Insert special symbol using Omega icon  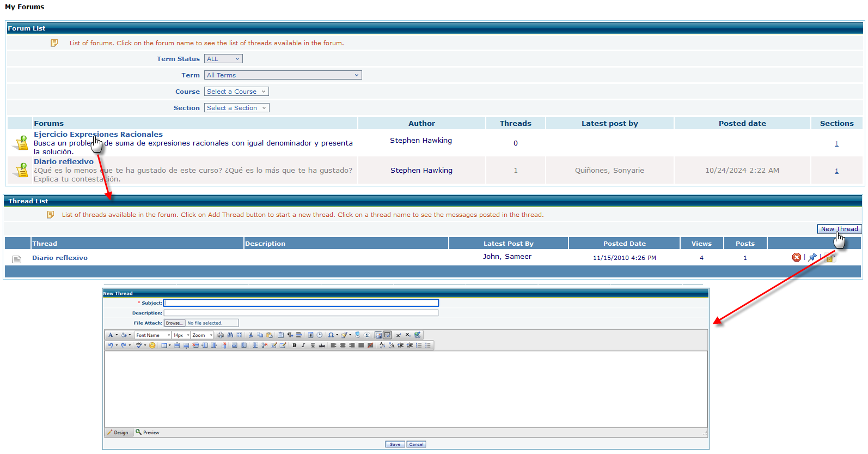point(331,335)
